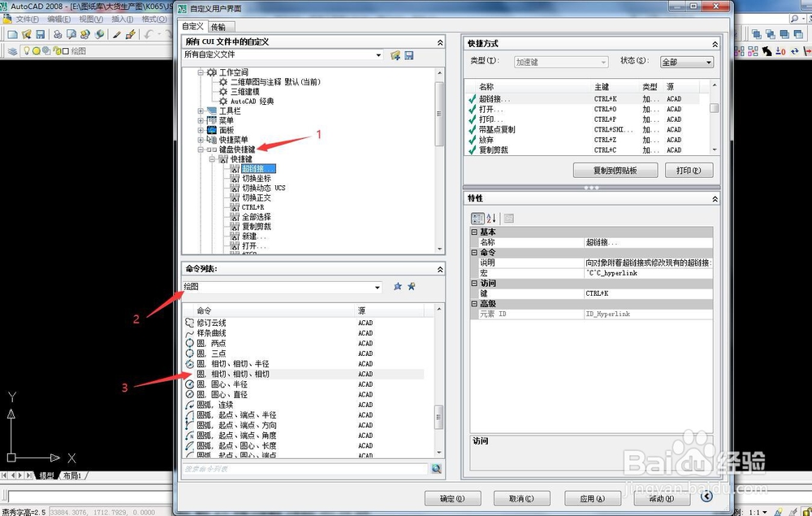Screen dimensions: 812x516
Task: Click the 确定(O) button
Action: [452, 498]
